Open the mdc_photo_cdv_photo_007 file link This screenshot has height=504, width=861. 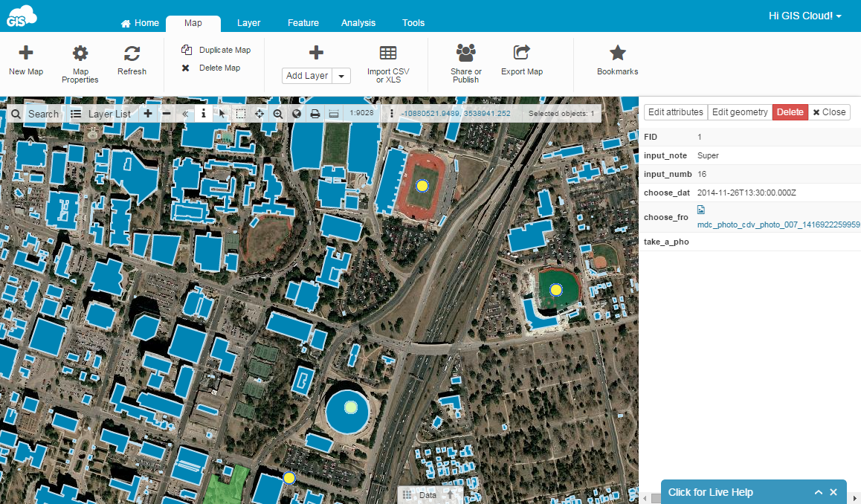pyautogui.click(x=778, y=225)
